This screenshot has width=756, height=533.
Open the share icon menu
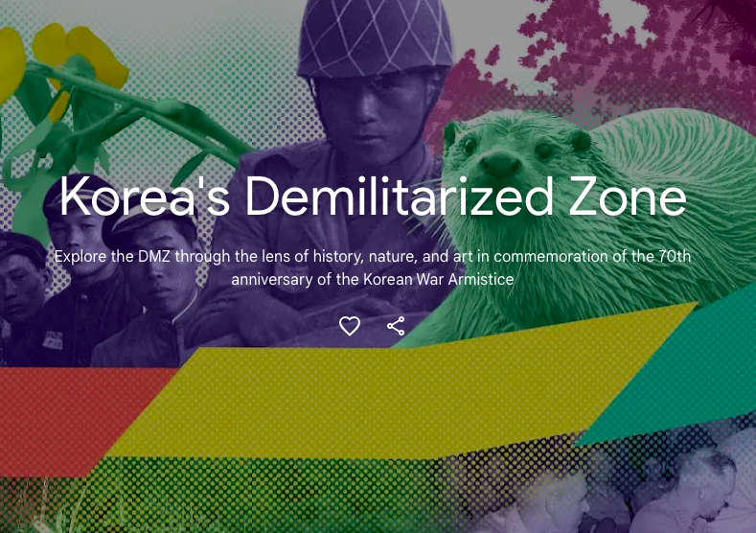[396, 326]
